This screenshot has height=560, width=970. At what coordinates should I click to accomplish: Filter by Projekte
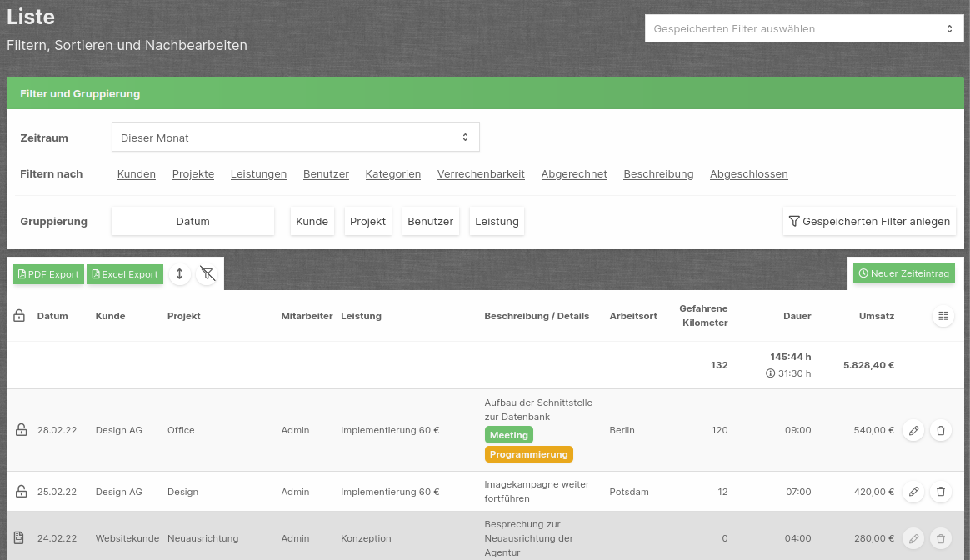pyautogui.click(x=193, y=174)
